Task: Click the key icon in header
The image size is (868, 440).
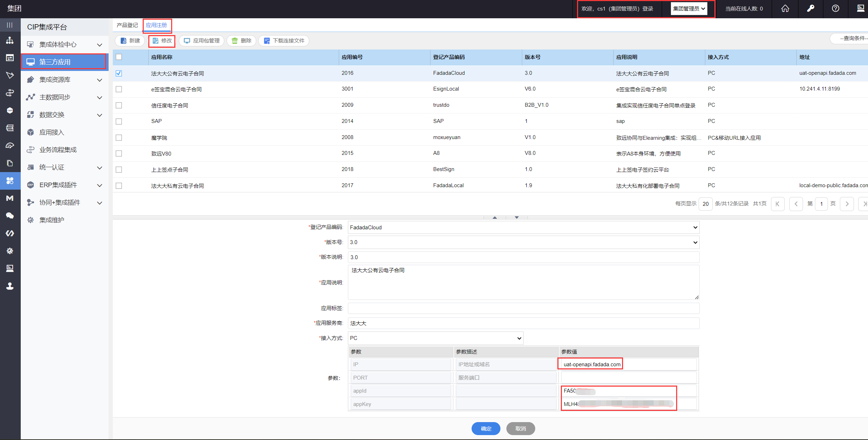Action: pos(810,8)
